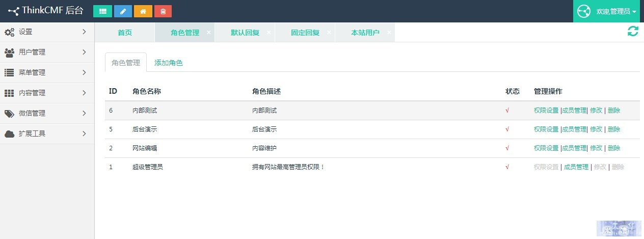Click the circular admin avatar icon

pyautogui.click(x=584, y=11)
